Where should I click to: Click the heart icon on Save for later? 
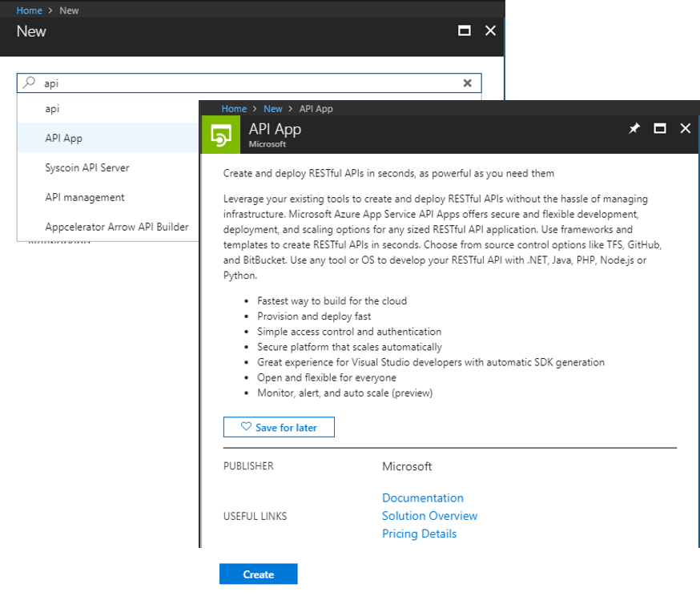[246, 427]
